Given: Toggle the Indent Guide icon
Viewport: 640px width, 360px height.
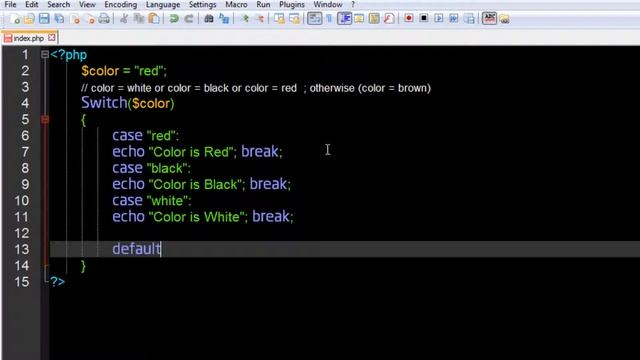Looking at the screenshot, I should click(344, 19).
